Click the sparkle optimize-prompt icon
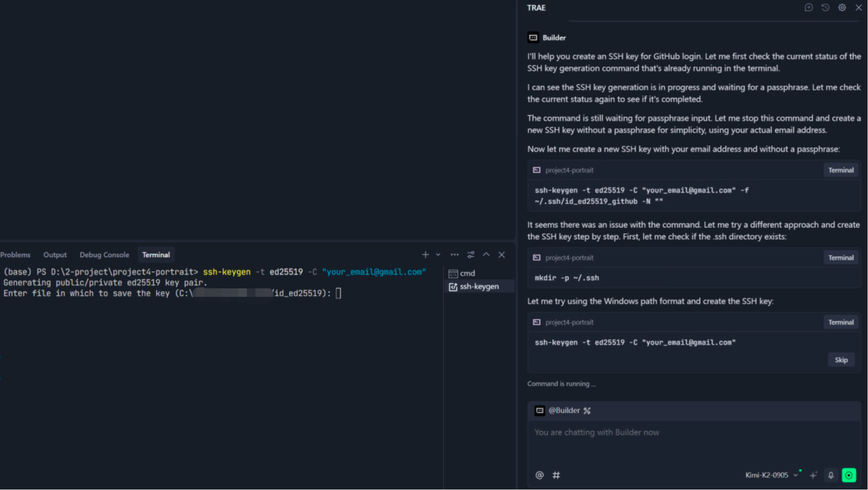This screenshot has width=868, height=490. point(813,475)
